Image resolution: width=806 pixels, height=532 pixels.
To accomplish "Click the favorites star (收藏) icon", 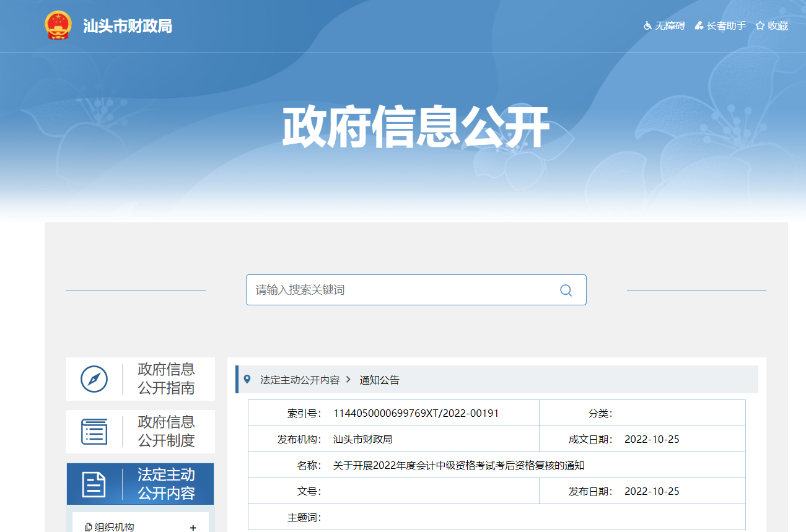I will [758, 25].
